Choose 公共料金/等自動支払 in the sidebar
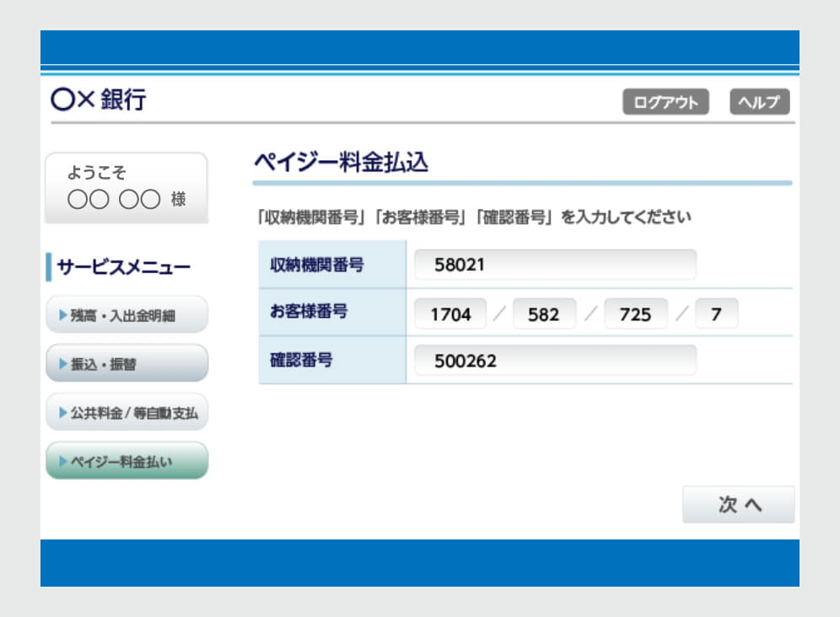This screenshot has width=840, height=617. tap(127, 412)
